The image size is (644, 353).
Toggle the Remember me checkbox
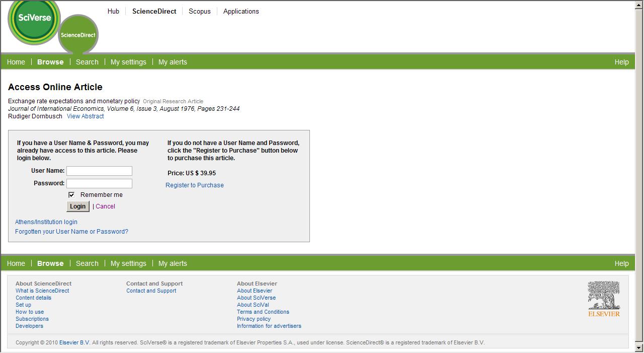click(x=71, y=195)
